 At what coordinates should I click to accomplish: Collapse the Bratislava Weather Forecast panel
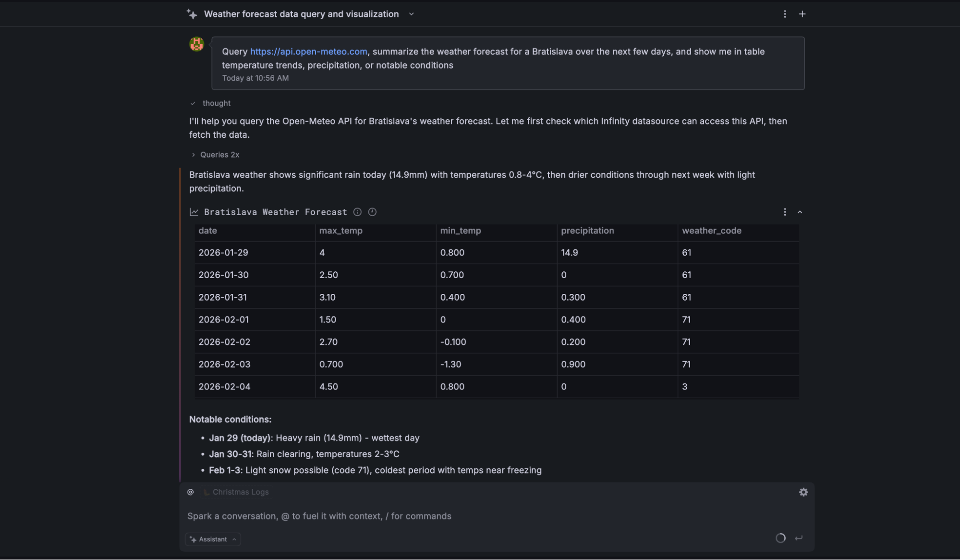tap(800, 212)
